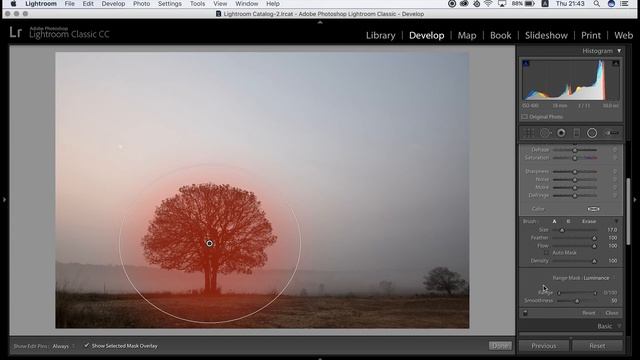Click the brush Size value 17.0
Screen dimensions: 640x360
tap(612, 230)
